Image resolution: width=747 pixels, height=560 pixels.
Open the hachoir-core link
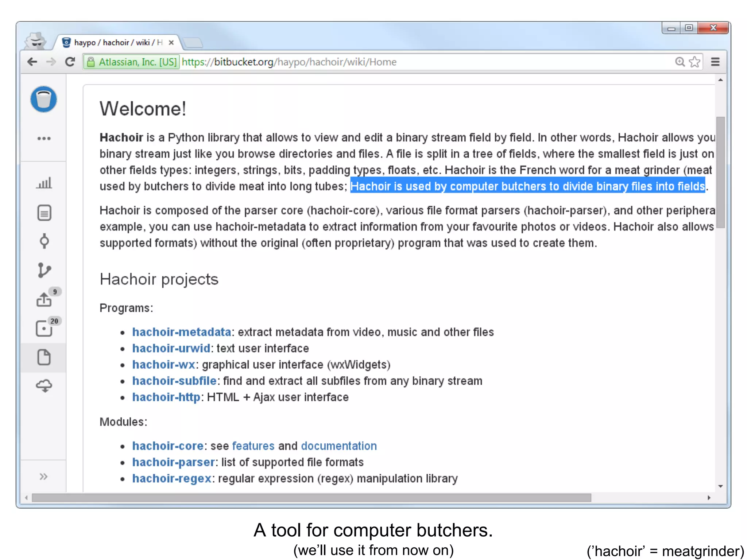point(168,446)
